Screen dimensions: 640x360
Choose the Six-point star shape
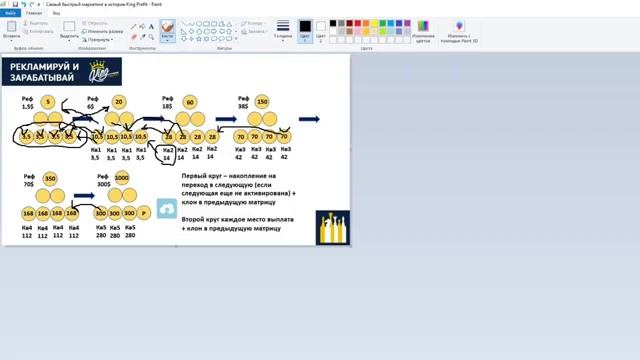tap(206, 39)
